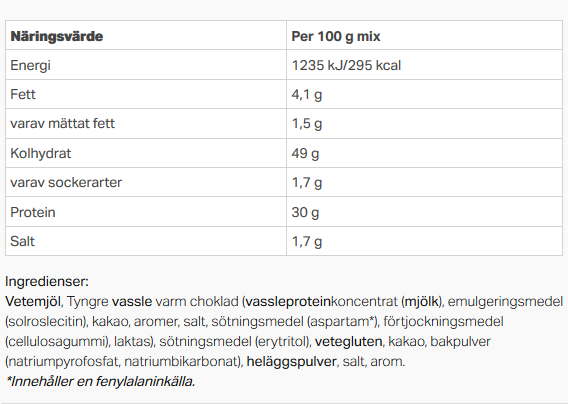The image size is (568, 404).
Task: Click the 1235 kJ/295 kcal value
Action: (x=346, y=66)
